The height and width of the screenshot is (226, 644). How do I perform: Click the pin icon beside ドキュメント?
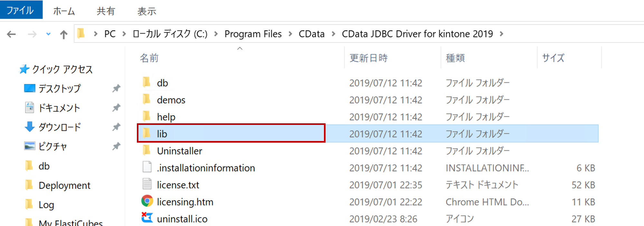point(116,108)
